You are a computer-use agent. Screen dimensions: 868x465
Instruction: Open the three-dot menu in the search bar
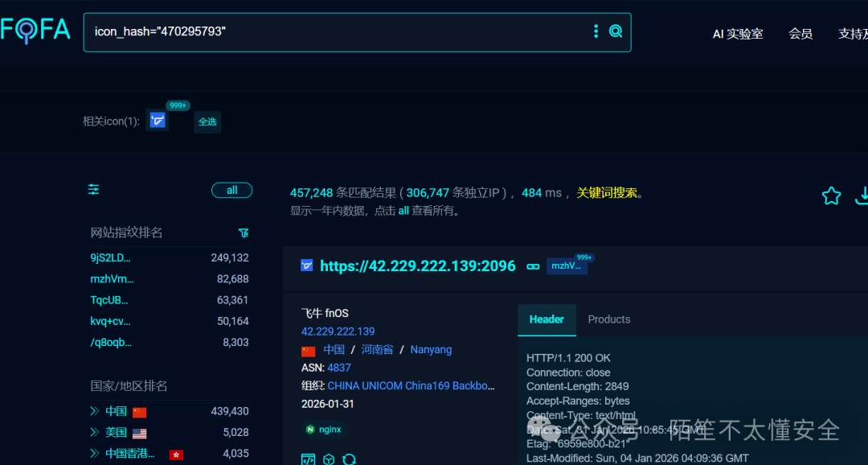[595, 31]
